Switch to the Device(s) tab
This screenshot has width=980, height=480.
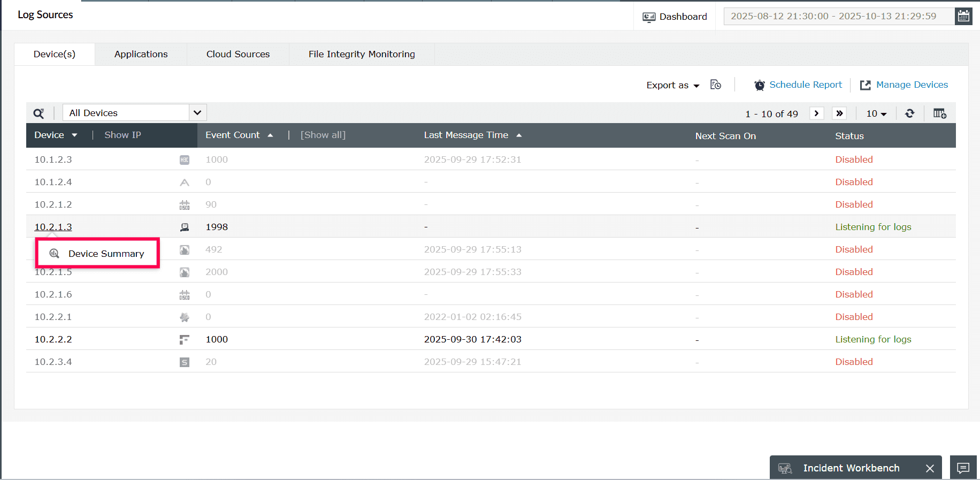click(x=55, y=54)
